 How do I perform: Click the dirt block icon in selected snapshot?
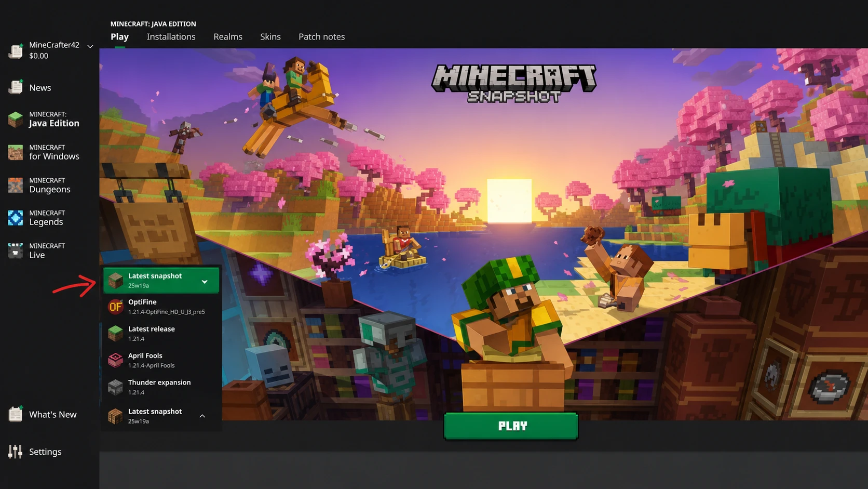115,281
